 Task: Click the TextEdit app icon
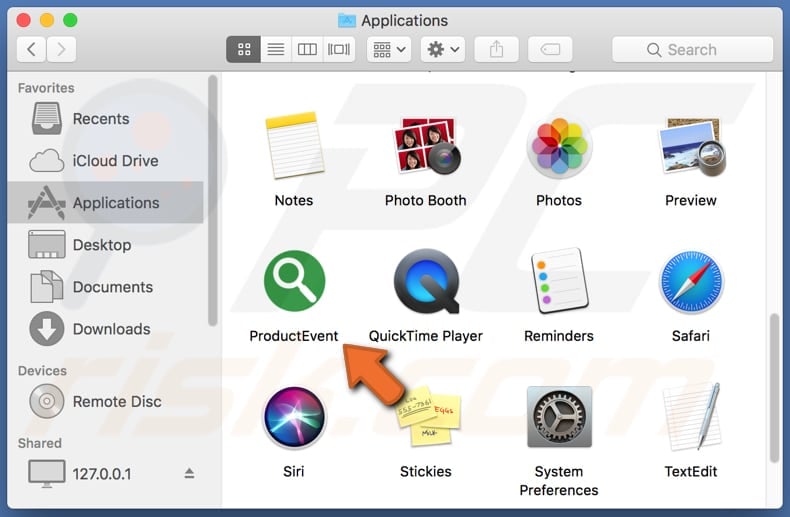point(691,416)
